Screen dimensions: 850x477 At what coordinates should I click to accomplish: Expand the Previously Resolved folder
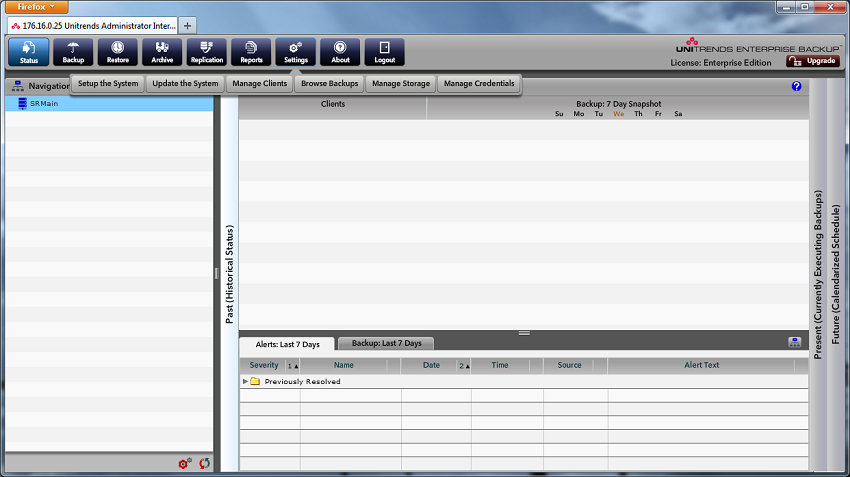tap(246, 381)
